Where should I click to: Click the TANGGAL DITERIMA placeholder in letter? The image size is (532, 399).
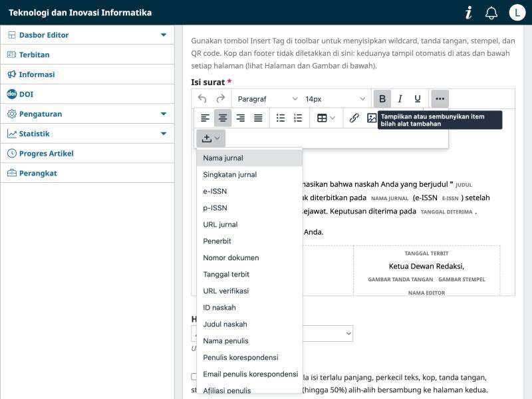[446, 212]
